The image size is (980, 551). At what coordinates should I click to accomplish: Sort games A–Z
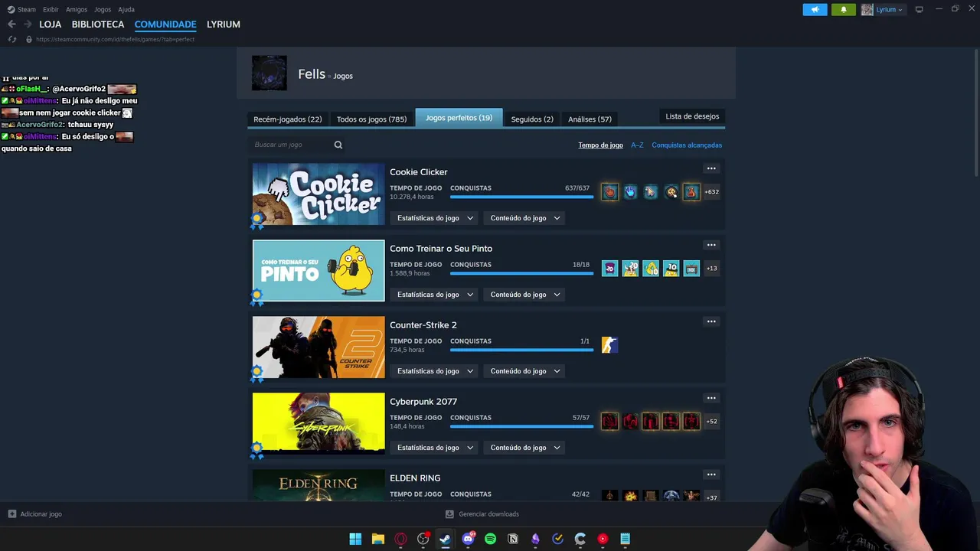coord(637,145)
